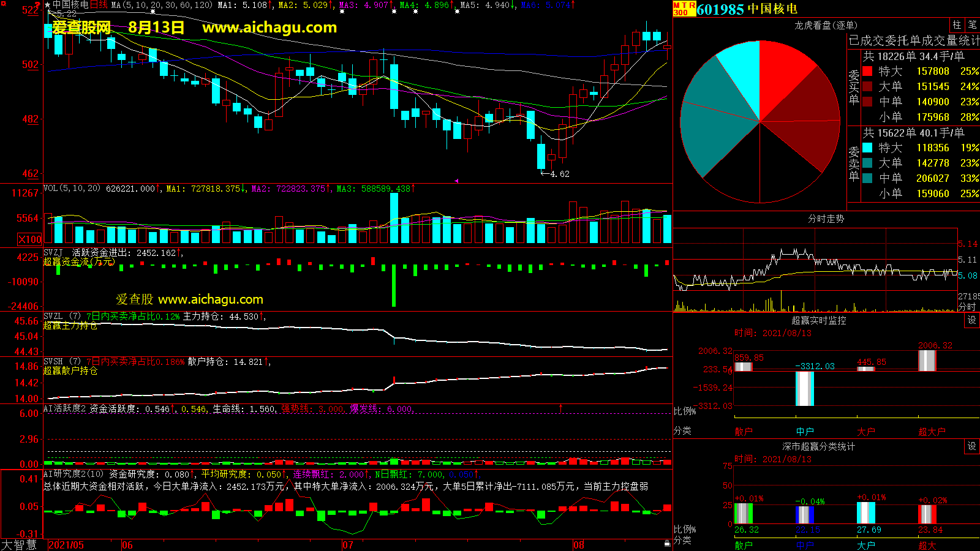Click the magenta arrow marker below the K-line chart
Screen dimensions: 980x551
point(456,181)
